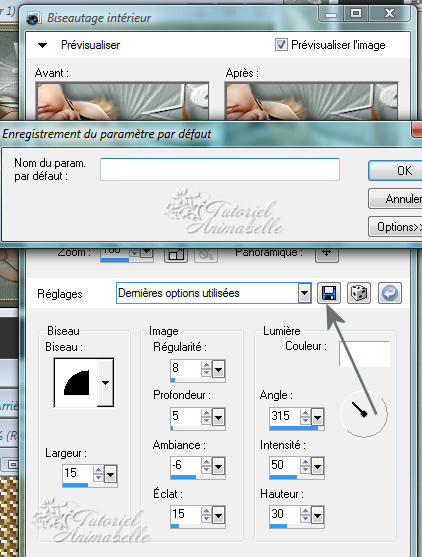Open the Régularité value dropdown arrow
This screenshot has height=557, width=422.
(x=218, y=370)
